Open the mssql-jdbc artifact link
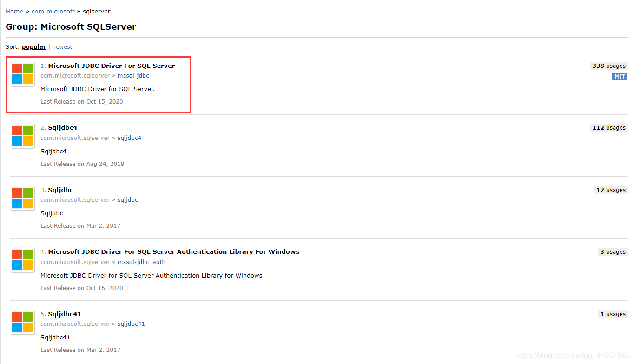The height and width of the screenshot is (364, 634). pos(133,75)
